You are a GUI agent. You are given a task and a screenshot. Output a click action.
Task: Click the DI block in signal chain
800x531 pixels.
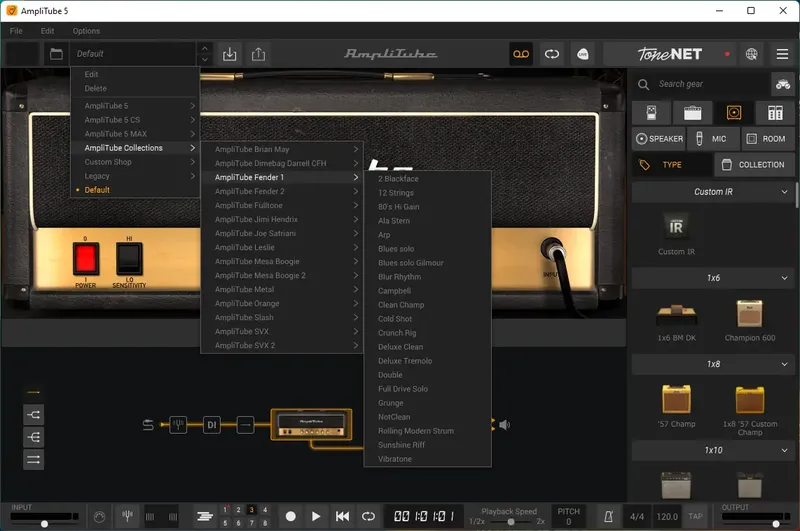[x=212, y=424]
